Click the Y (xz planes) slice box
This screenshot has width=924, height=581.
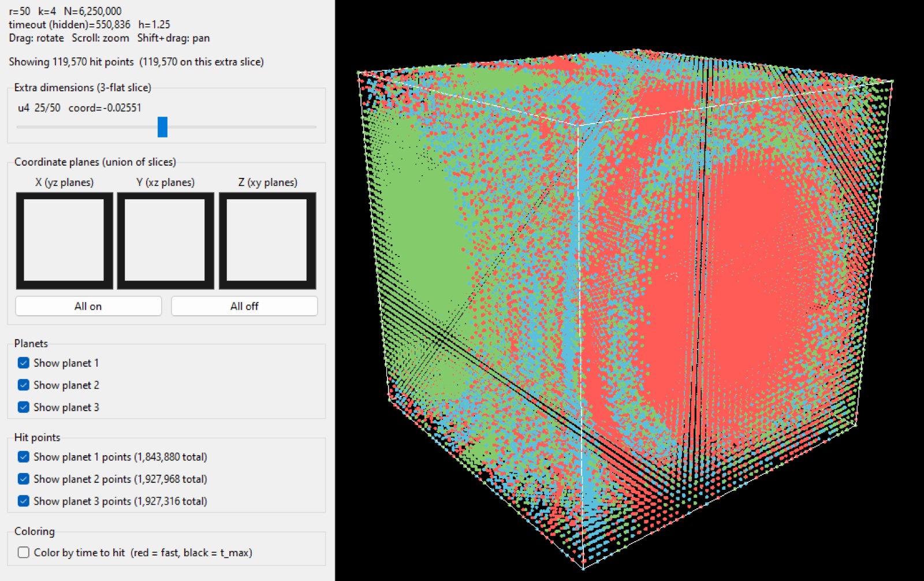click(166, 241)
